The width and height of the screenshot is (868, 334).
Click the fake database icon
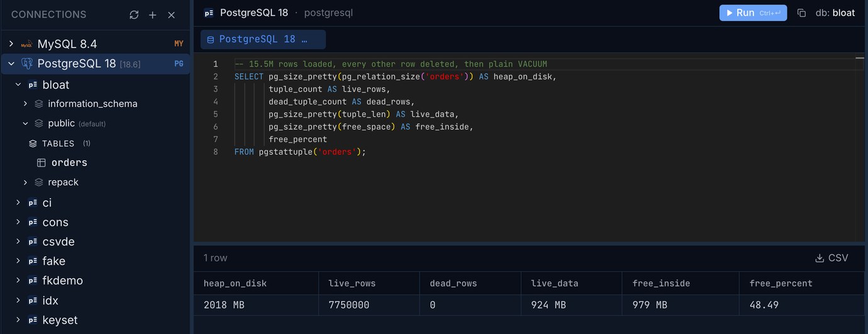33,261
